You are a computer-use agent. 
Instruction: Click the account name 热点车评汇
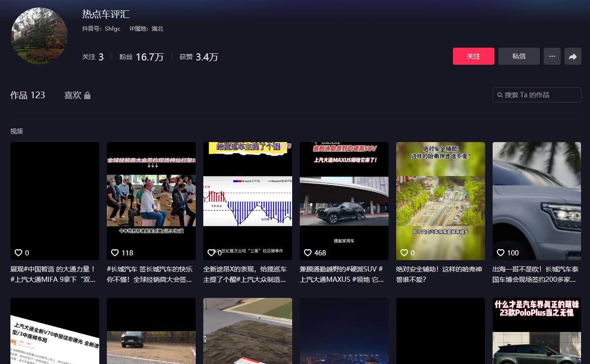click(x=106, y=14)
